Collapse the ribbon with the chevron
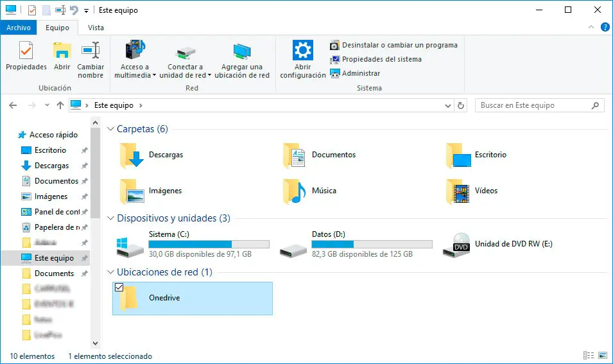 (591, 27)
